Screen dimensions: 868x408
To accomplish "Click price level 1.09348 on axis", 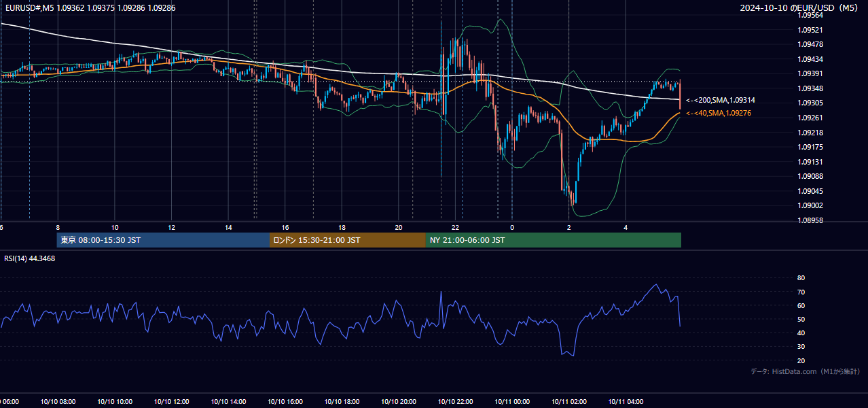I will (810, 88).
